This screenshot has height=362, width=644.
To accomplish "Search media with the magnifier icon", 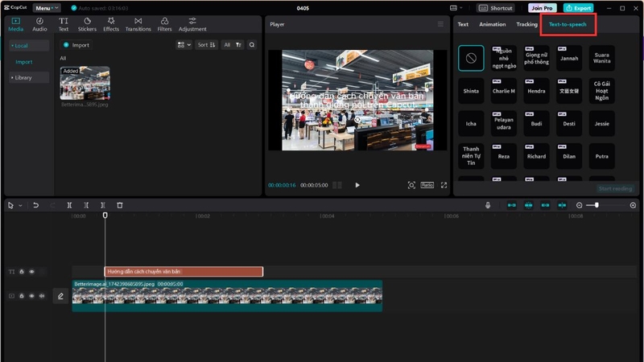I will click(x=252, y=45).
